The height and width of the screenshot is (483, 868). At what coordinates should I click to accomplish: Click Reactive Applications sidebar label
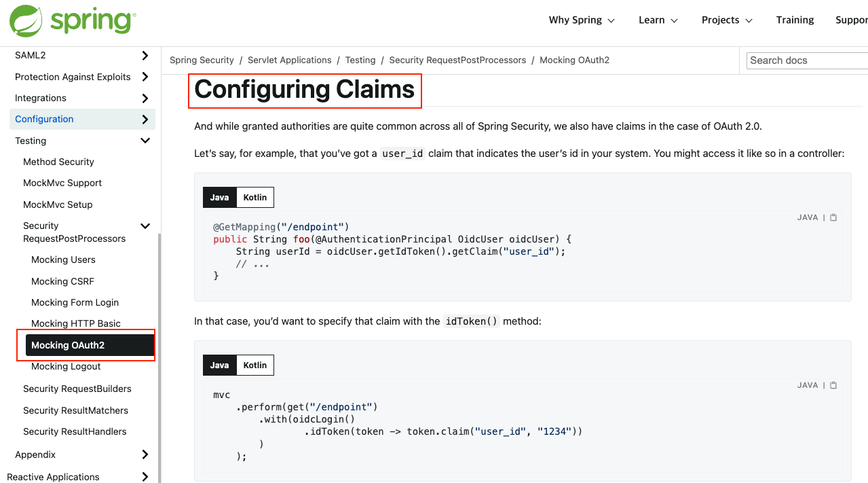[53, 477]
